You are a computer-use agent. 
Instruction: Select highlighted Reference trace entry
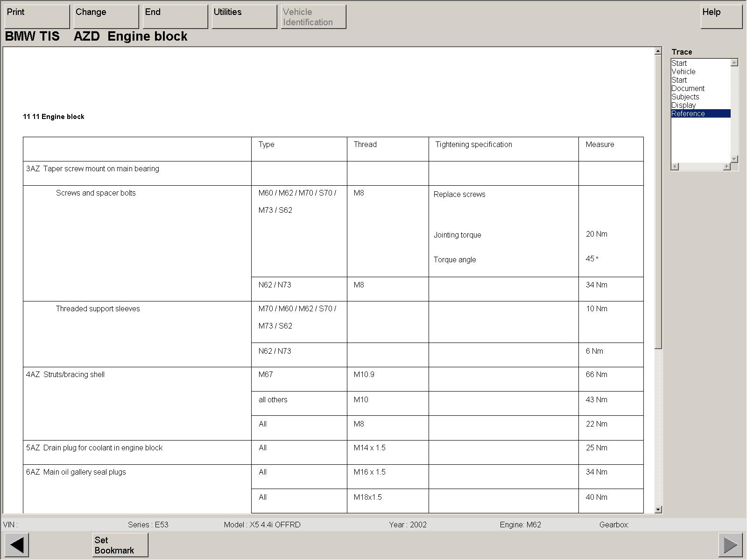pyautogui.click(x=688, y=114)
